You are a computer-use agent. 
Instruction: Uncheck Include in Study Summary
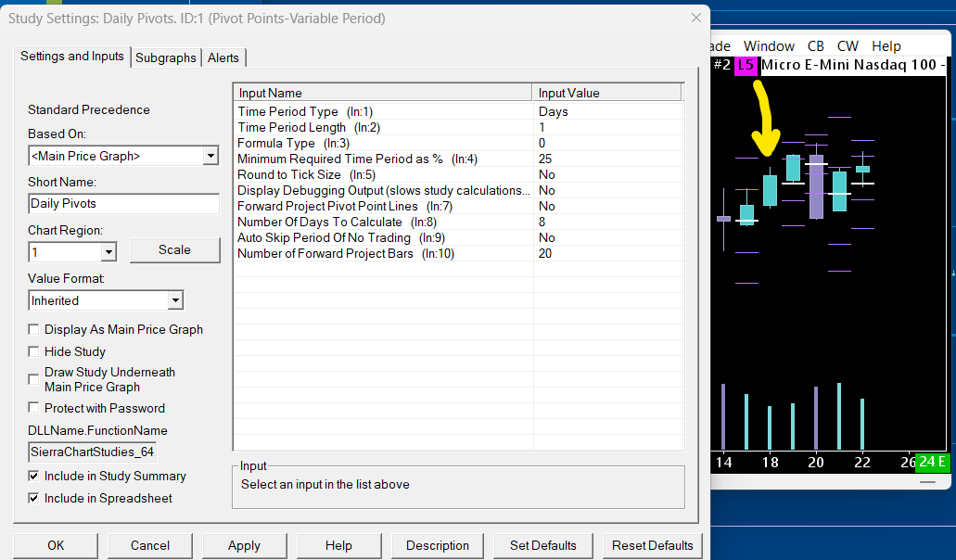[x=34, y=476]
